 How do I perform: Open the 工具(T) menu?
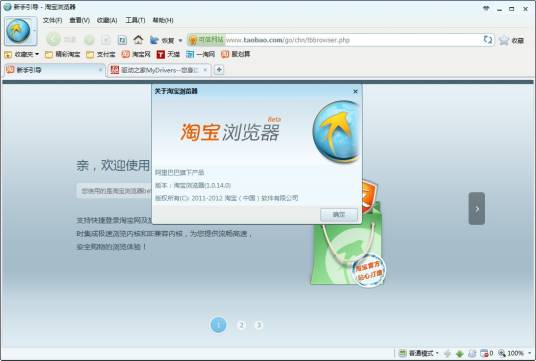click(x=135, y=20)
